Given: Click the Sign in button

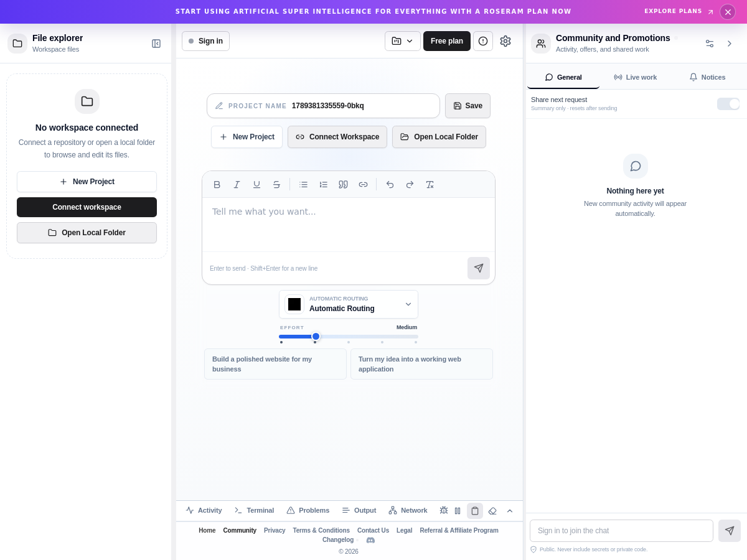Looking at the screenshot, I should click(x=205, y=41).
